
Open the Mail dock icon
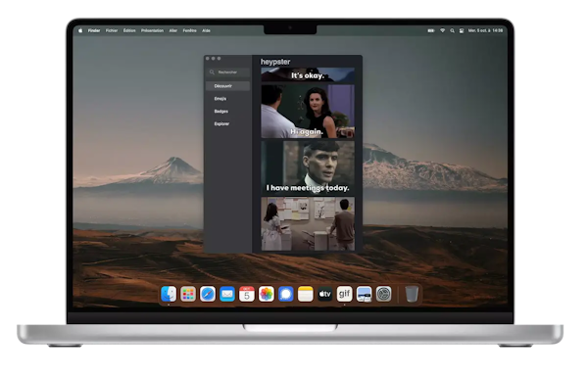[x=227, y=294]
